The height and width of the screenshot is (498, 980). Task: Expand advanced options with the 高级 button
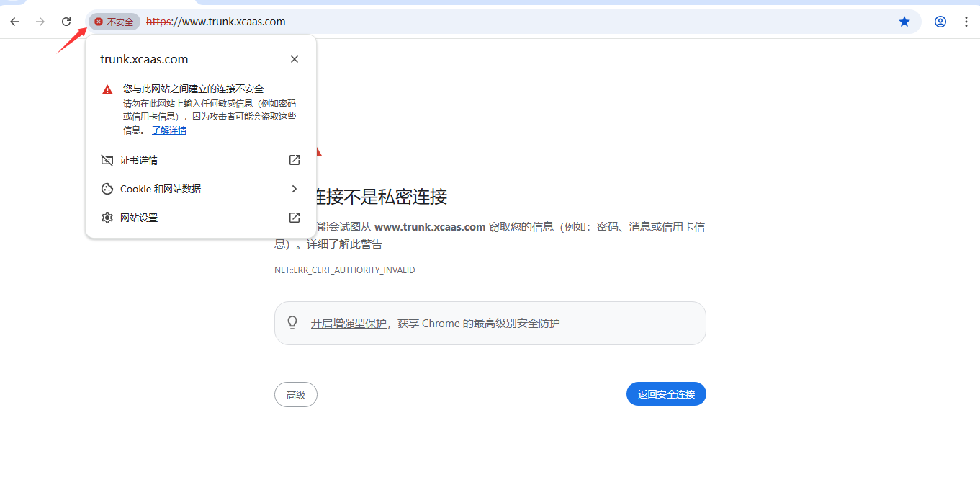(x=296, y=394)
